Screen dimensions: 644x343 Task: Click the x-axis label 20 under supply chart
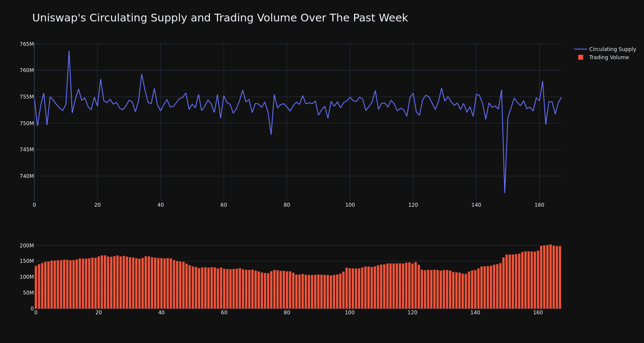click(x=97, y=205)
